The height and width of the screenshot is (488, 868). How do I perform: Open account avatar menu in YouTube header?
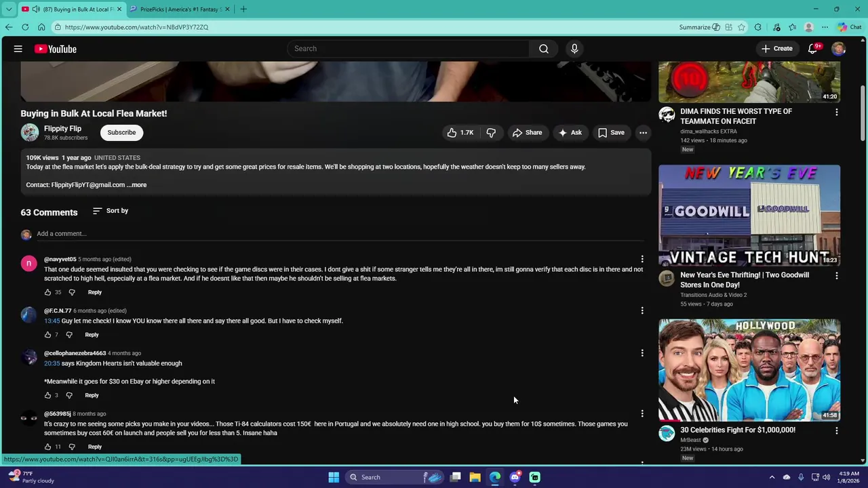point(839,49)
